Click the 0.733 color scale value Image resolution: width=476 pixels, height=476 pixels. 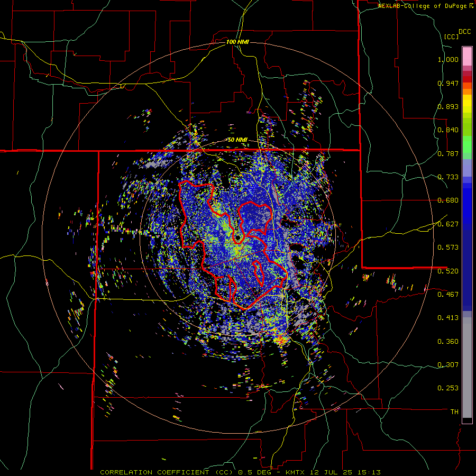(x=448, y=177)
